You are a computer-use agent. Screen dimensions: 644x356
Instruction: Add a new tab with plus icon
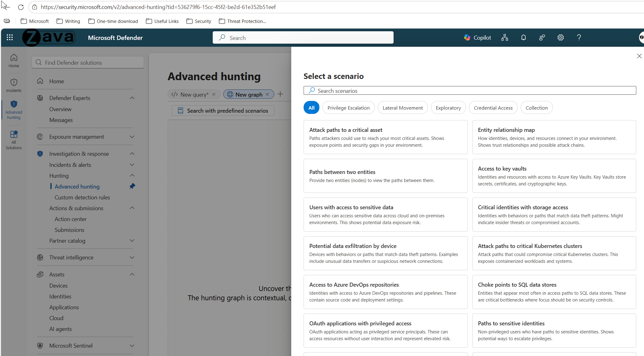[280, 94]
